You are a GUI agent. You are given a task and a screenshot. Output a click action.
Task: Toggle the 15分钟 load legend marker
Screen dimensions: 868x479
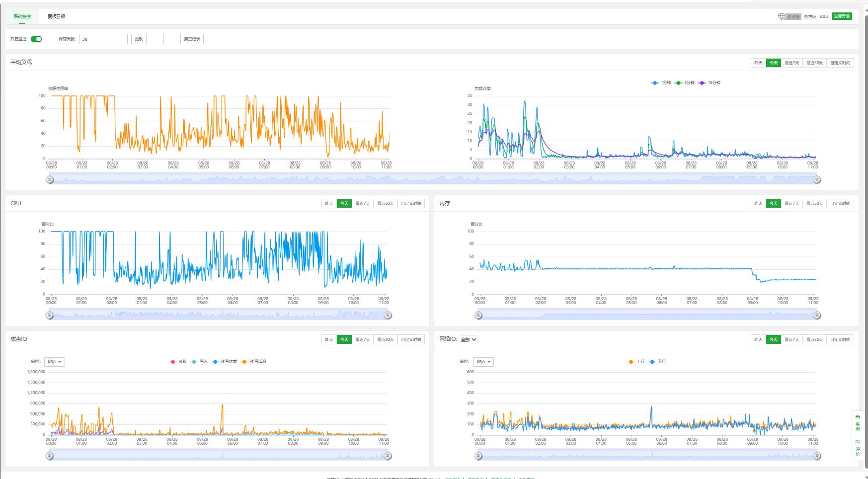pos(702,83)
